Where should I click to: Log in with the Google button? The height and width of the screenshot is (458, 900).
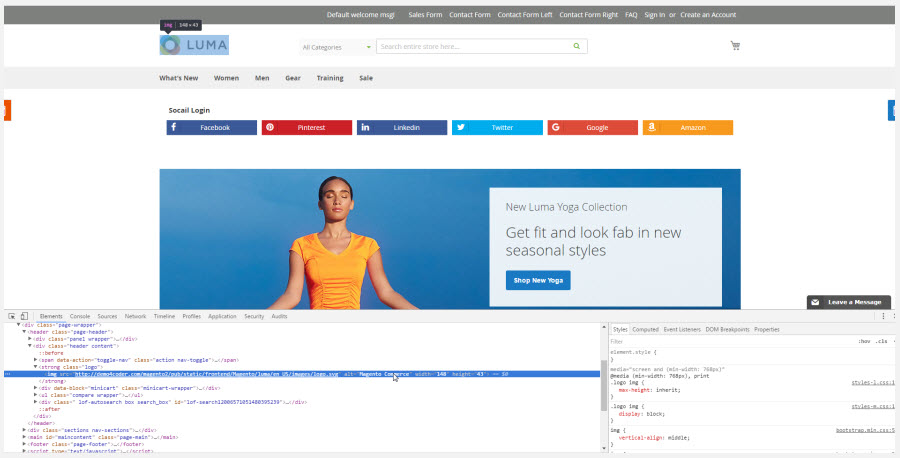592,127
